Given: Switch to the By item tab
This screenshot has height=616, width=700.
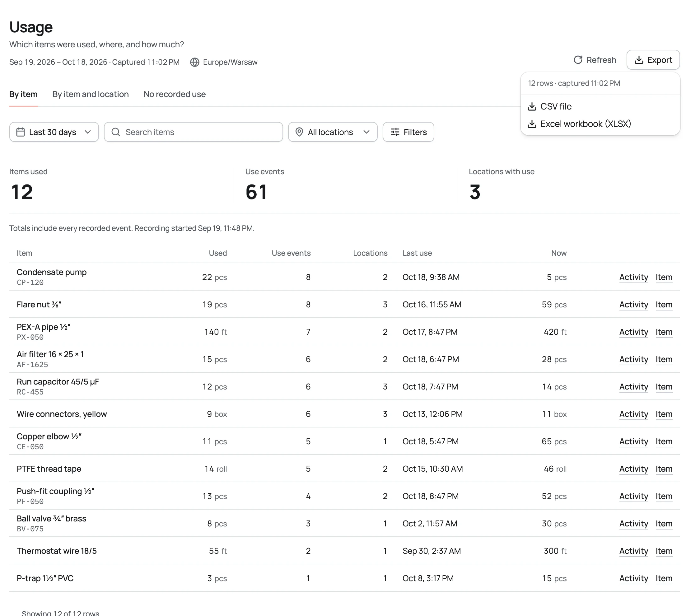Looking at the screenshot, I should (x=23, y=95).
